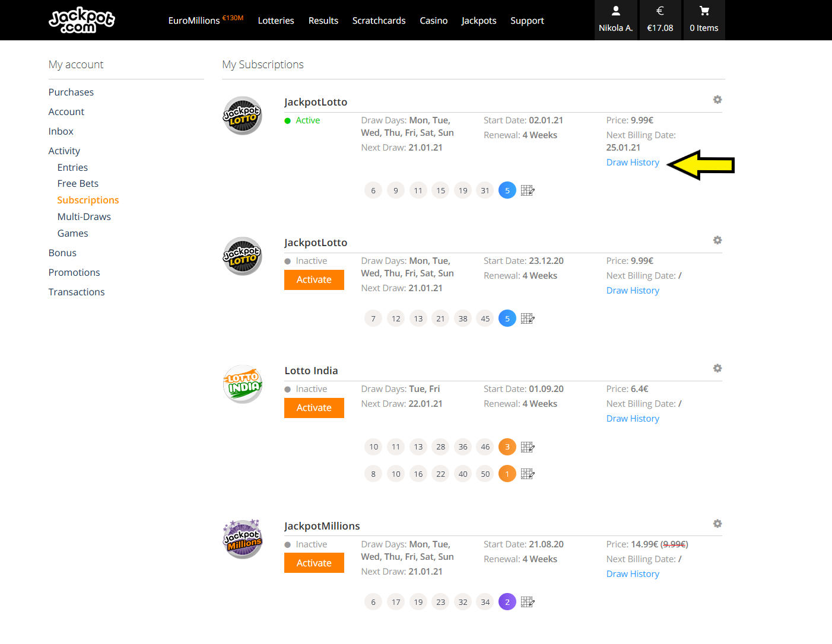832x644 pixels.
Task: Open settings gear for JackpotMillions subscription
Action: pyautogui.click(x=717, y=524)
